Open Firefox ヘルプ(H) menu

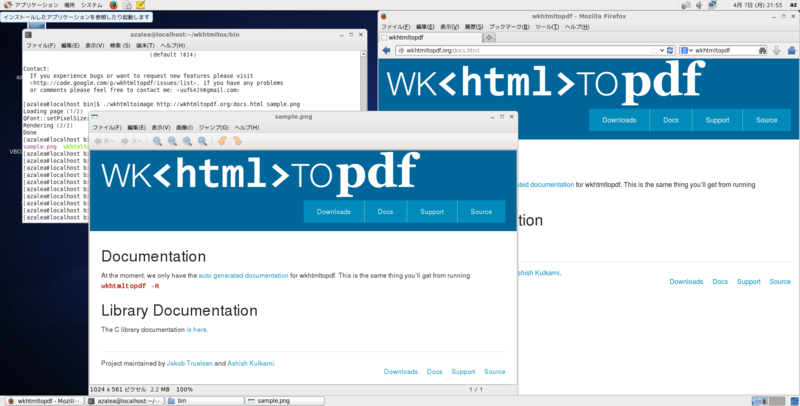coord(577,27)
